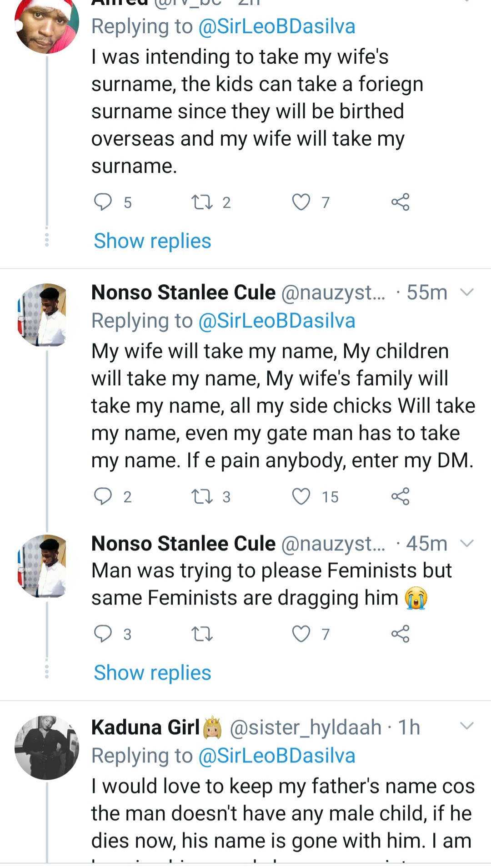Open options chevron on Kaduna Girl's tweet
Screen dimensions: 491x868
tap(467, 726)
